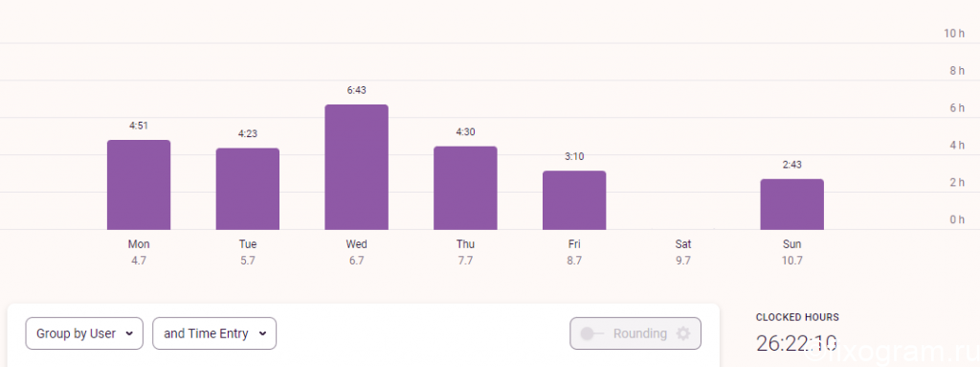Expand the and Time Entry dropdown
980x367 pixels.
214,333
